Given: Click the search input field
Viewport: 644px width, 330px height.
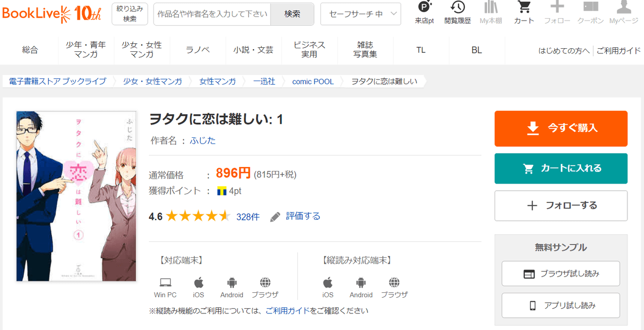Looking at the screenshot, I should click(212, 14).
